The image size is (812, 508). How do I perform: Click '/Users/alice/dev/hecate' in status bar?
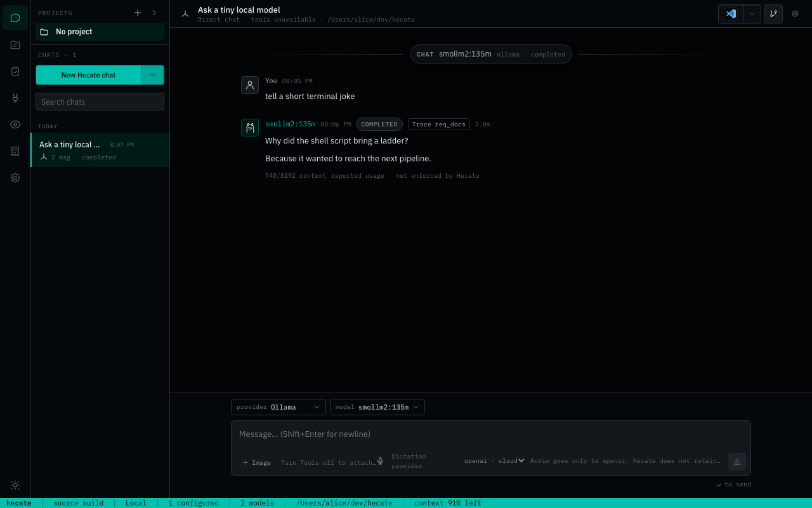[x=344, y=503]
